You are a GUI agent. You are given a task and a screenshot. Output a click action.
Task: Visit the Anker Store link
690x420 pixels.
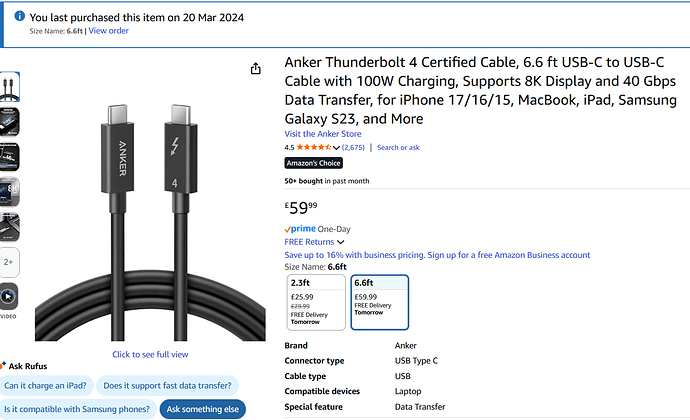point(322,134)
